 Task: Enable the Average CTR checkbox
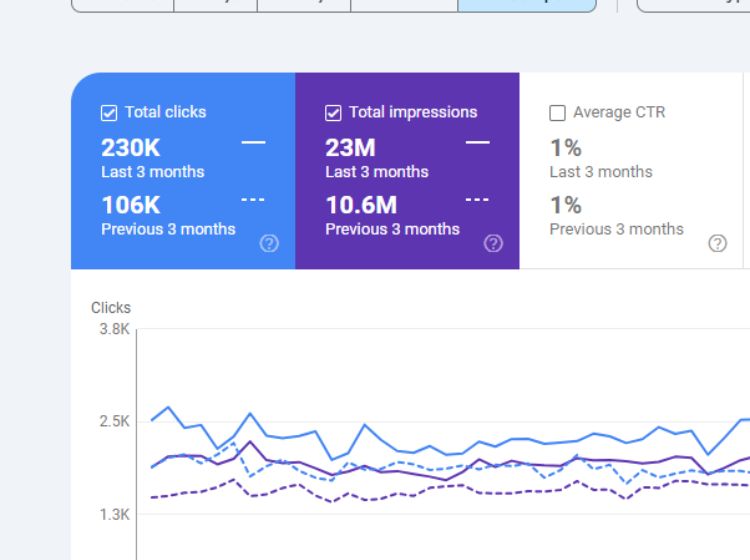coord(558,113)
